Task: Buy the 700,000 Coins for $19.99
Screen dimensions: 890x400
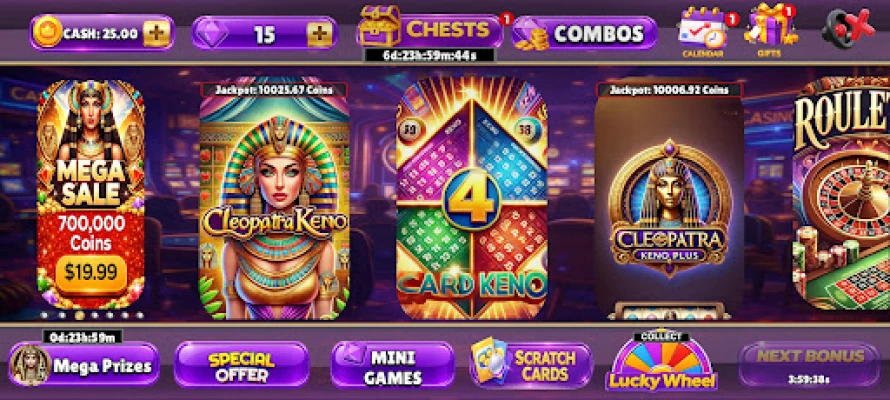Action: [x=91, y=273]
